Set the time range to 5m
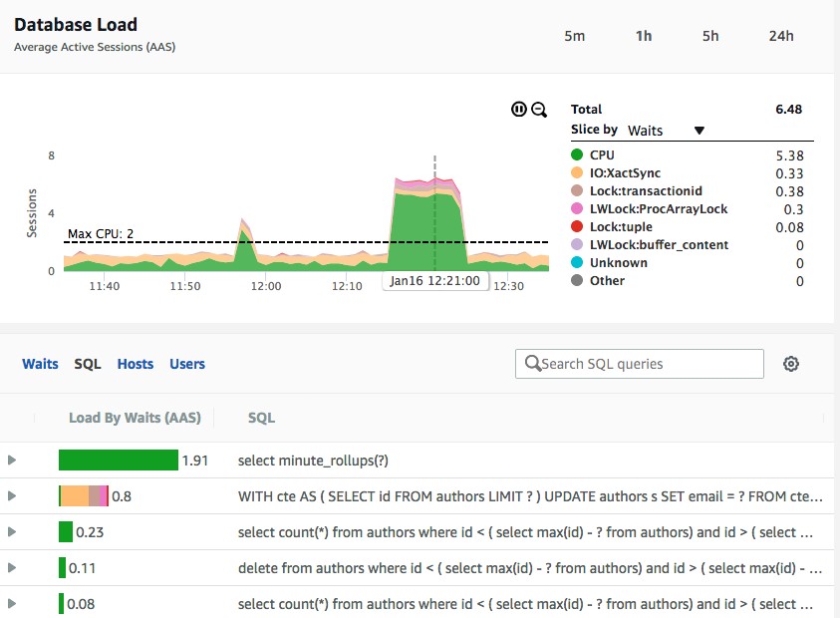This screenshot has height=618, width=840. [x=574, y=36]
